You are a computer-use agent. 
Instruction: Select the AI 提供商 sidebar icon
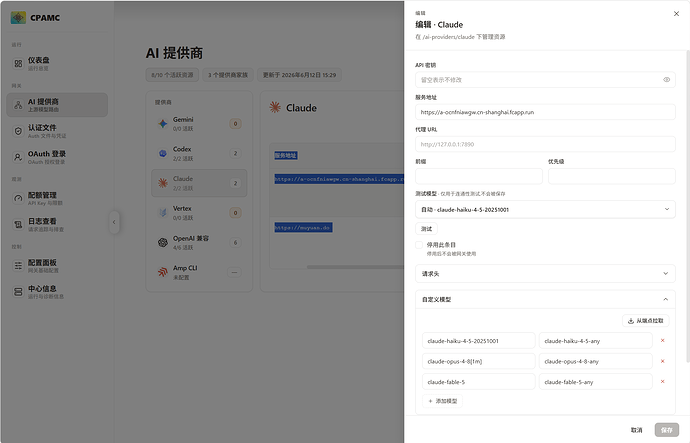tap(18, 105)
